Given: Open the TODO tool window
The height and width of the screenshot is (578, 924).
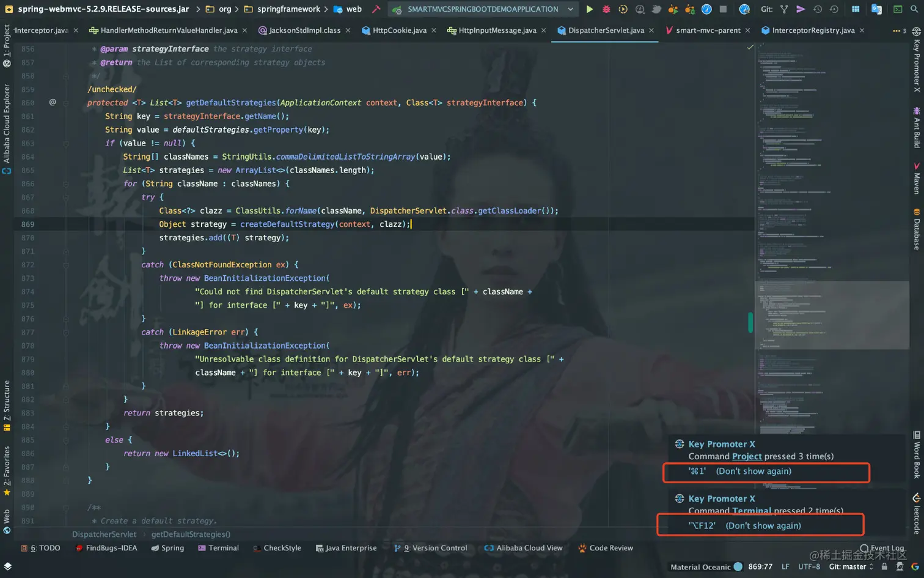Looking at the screenshot, I should click(41, 548).
